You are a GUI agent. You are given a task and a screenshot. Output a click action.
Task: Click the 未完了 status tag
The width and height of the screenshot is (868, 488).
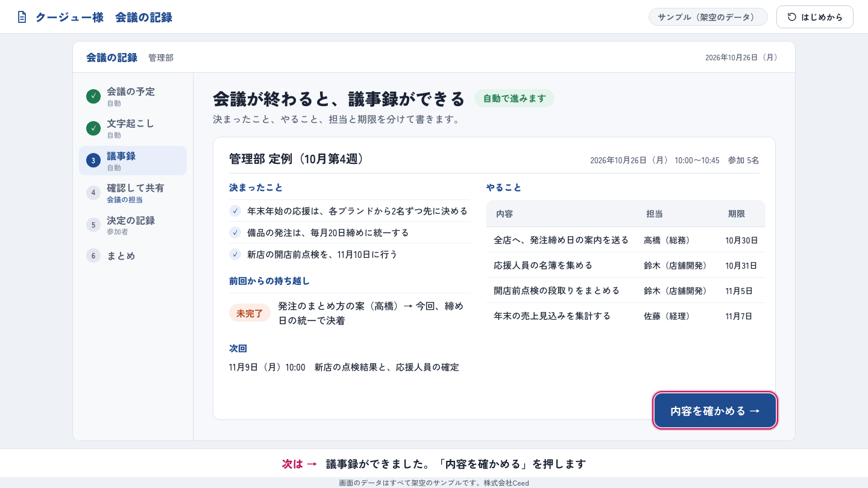250,313
